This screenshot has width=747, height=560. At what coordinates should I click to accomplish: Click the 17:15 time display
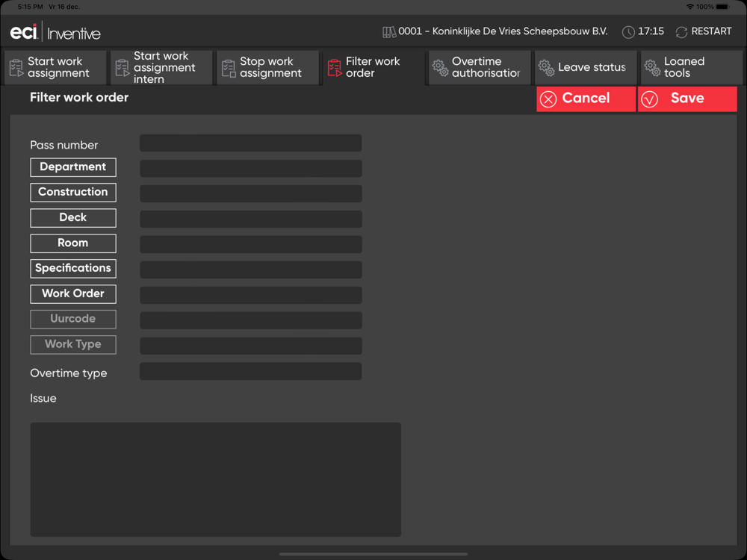point(651,31)
